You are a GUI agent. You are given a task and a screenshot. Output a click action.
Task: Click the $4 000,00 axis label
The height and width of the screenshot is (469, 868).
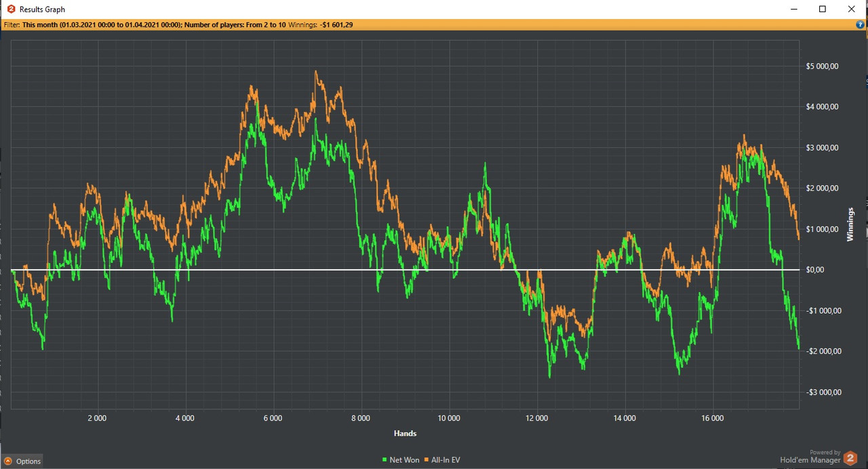pos(823,107)
